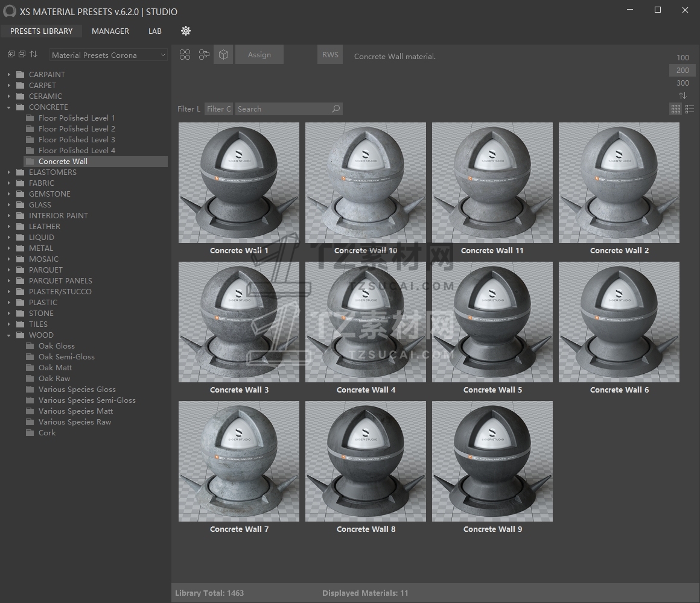Set thumbnail size to 300
This screenshot has height=603, width=700.
tap(682, 83)
